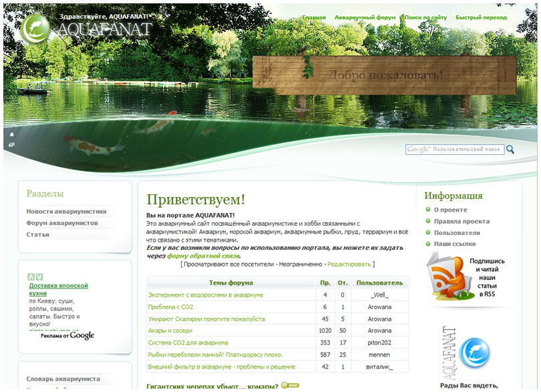This screenshot has width=541, height=392.
Task: Click the ad's down arrow button
Action: click(39, 276)
